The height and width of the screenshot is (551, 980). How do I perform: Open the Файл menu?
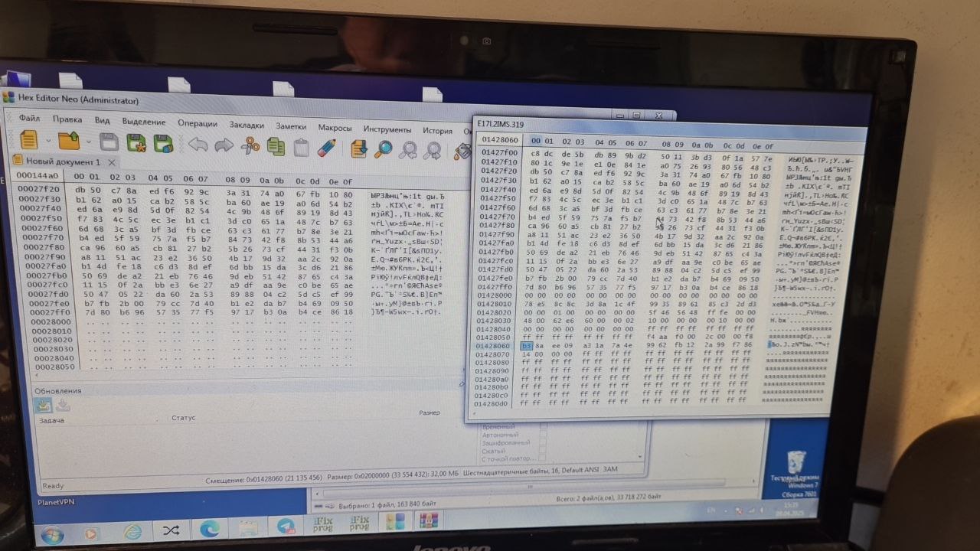30,119
